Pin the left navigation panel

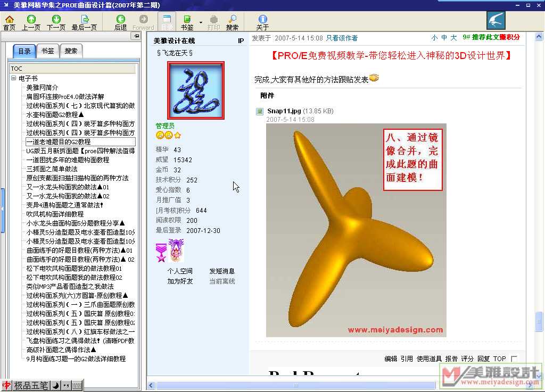point(136,36)
